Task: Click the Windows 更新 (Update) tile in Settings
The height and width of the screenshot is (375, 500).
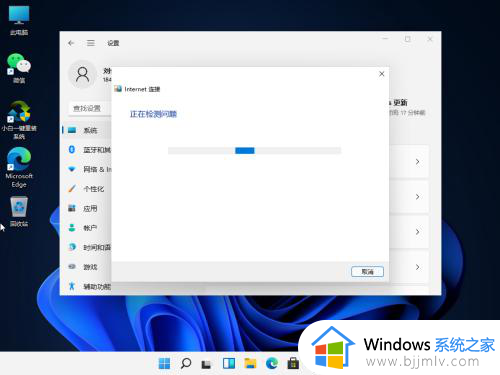Action: click(x=407, y=107)
